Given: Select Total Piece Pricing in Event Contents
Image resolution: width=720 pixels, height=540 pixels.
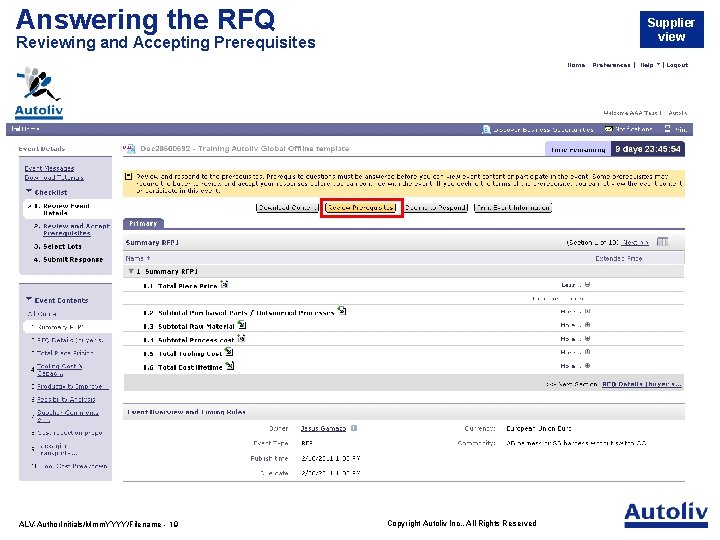Looking at the screenshot, I should (x=63, y=353).
